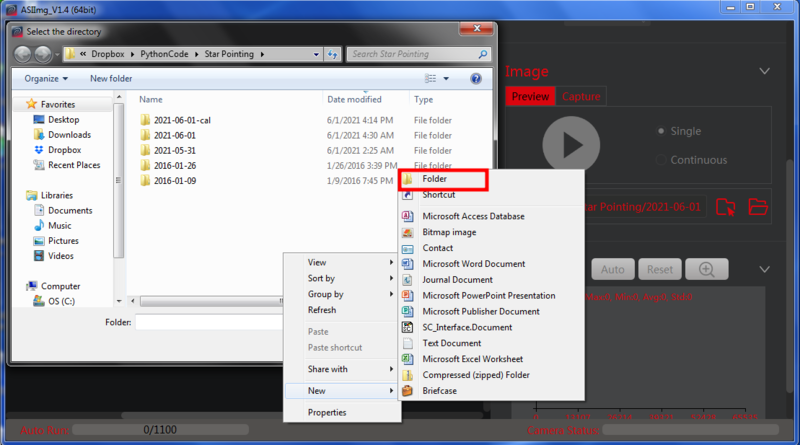Open the address bar history dropdown
Image resolution: width=800 pixels, height=445 pixels.
316,54
